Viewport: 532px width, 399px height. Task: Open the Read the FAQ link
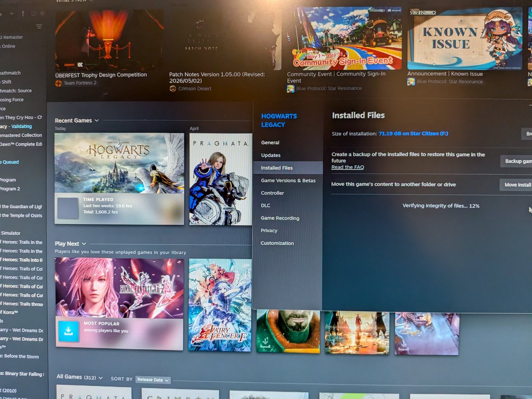[348, 167]
